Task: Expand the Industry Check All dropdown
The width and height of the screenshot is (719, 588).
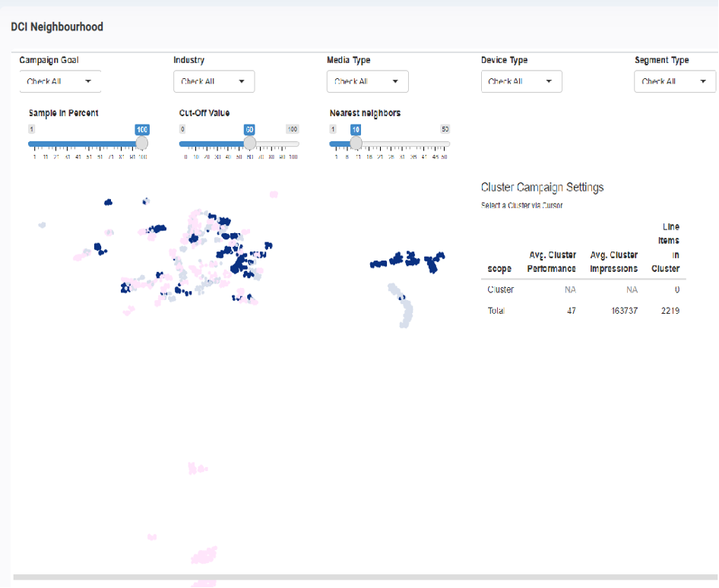Action: click(x=214, y=81)
